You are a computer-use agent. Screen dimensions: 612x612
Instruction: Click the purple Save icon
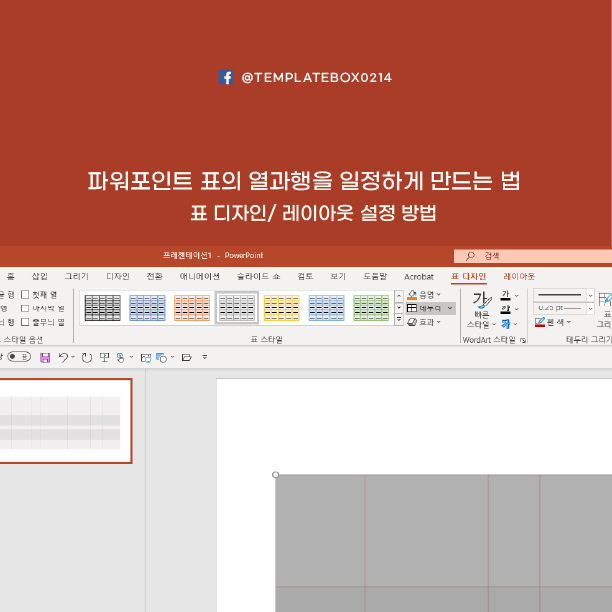pyautogui.click(x=45, y=357)
